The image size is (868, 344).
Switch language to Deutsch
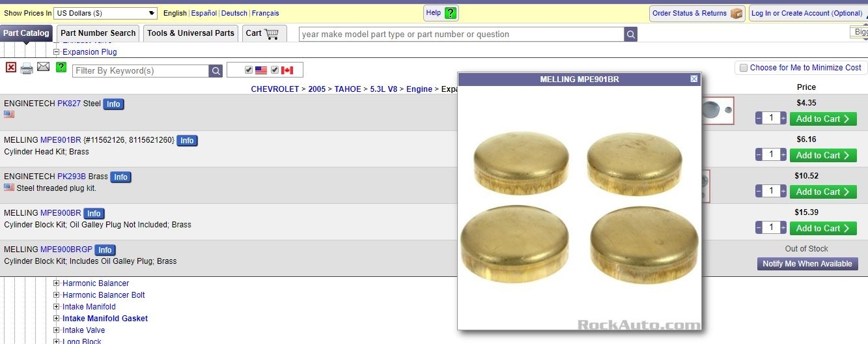[234, 13]
